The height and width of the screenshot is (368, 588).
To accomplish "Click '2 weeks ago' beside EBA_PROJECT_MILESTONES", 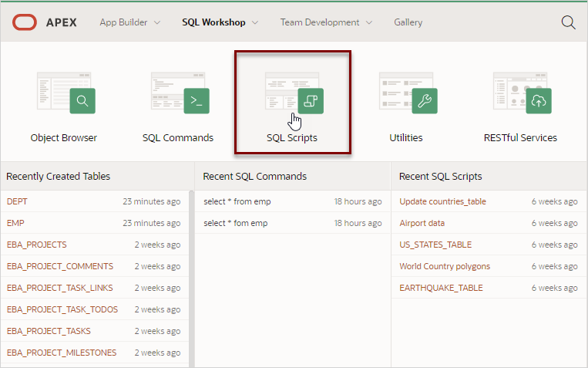I will (157, 353).
